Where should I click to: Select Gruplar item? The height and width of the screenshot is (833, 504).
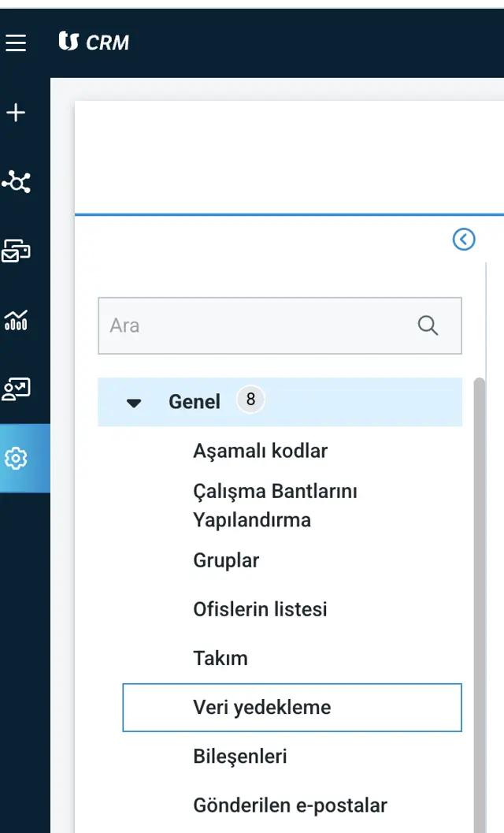pos(226,560)
